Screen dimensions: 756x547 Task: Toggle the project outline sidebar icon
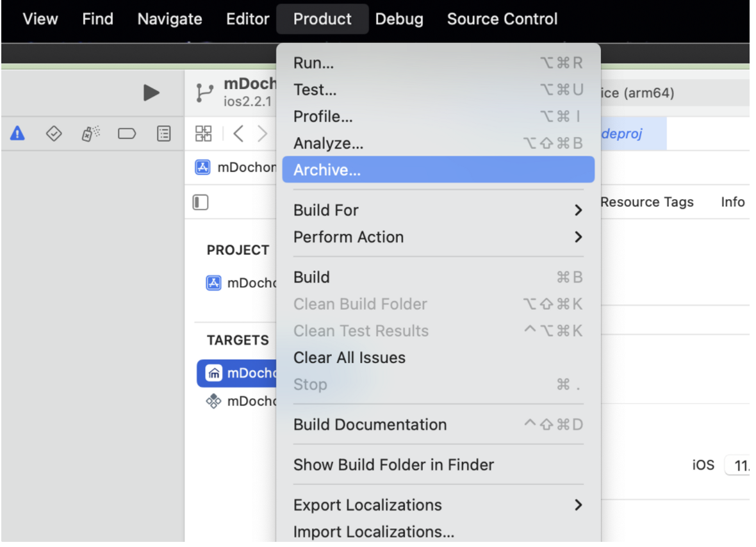(201, 202)
